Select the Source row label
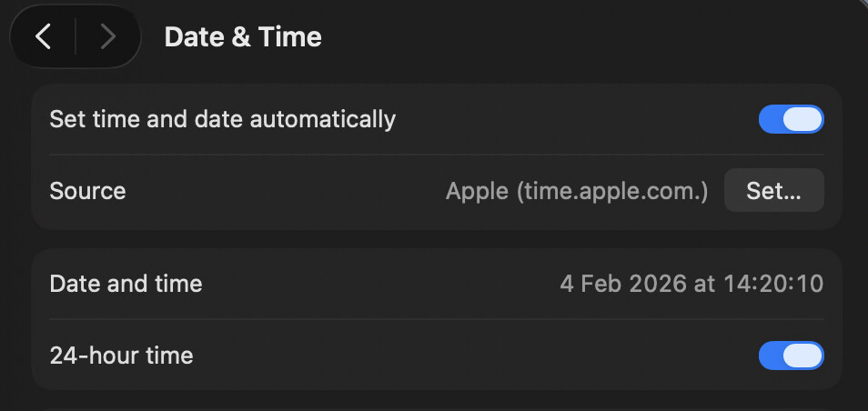This screenshot has width=868, height=411. point(87,191)
